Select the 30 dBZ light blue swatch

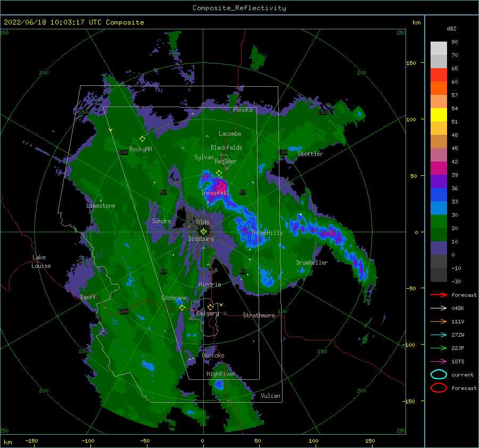click(x=439, y=208)
